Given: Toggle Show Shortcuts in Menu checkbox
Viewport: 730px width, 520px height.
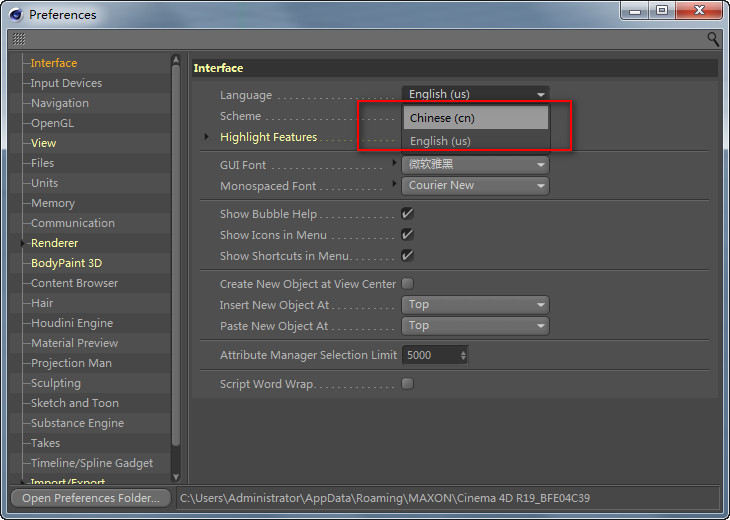Looking at the screenshot, I should pos(407,256).
